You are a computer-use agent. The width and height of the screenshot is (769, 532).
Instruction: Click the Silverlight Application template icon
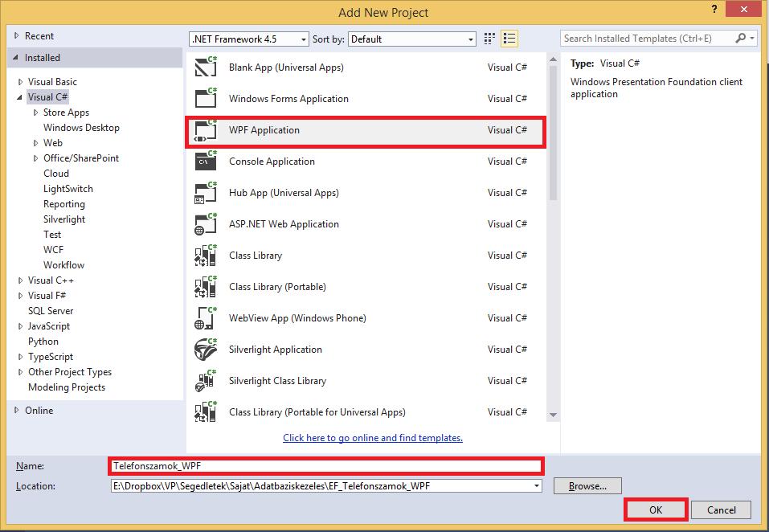pos(206,349)
